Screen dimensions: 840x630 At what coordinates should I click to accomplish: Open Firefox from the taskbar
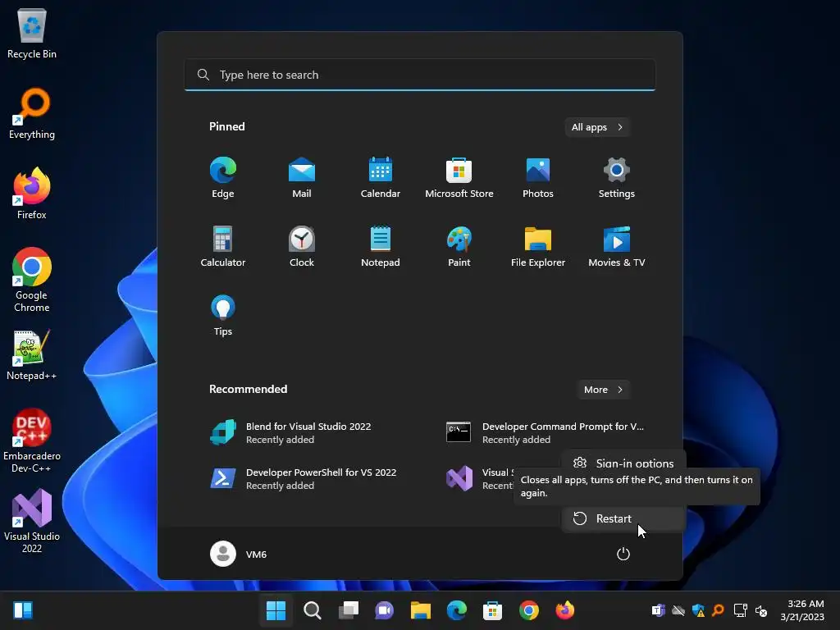pos(564,610)
